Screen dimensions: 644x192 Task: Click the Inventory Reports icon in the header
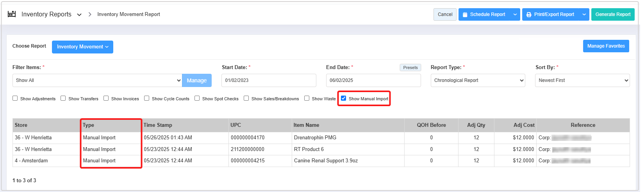pos(12,14)
